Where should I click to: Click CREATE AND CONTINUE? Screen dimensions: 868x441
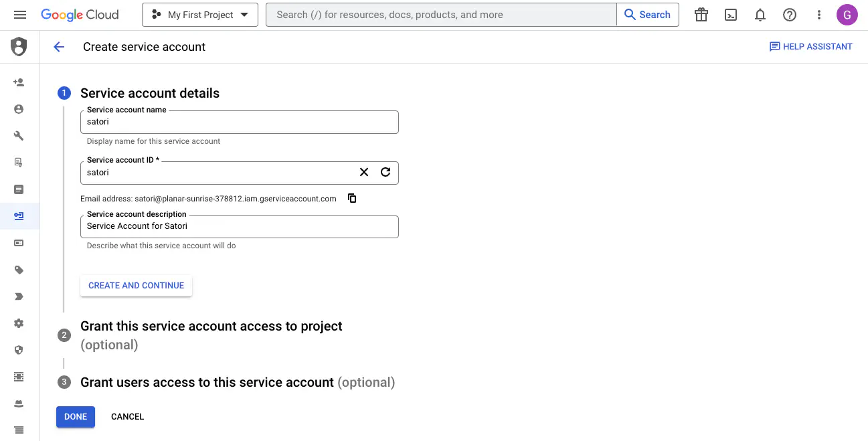click(x=136, y=285)
